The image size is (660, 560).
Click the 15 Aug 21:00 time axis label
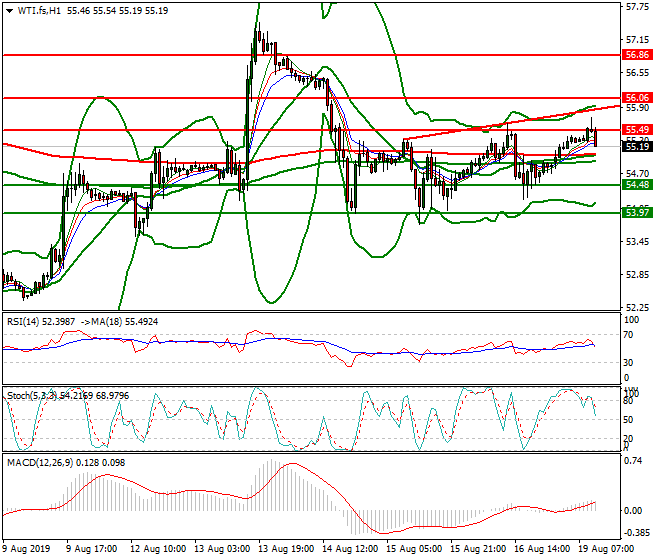(478, 549)
